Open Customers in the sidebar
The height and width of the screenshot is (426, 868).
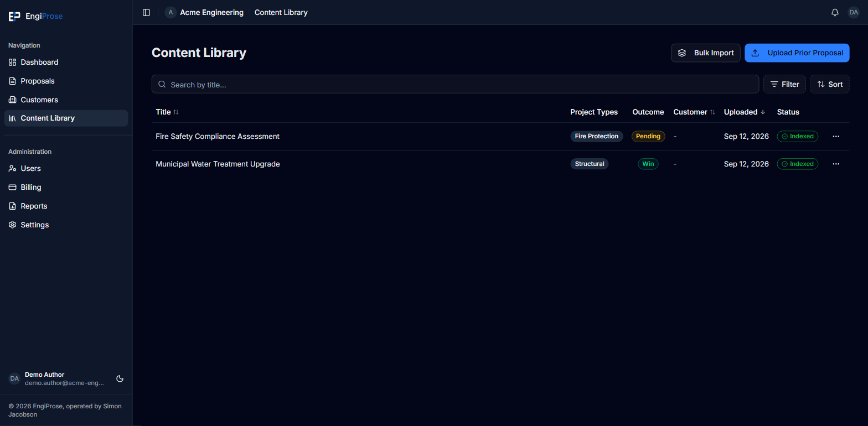[66, 100]
